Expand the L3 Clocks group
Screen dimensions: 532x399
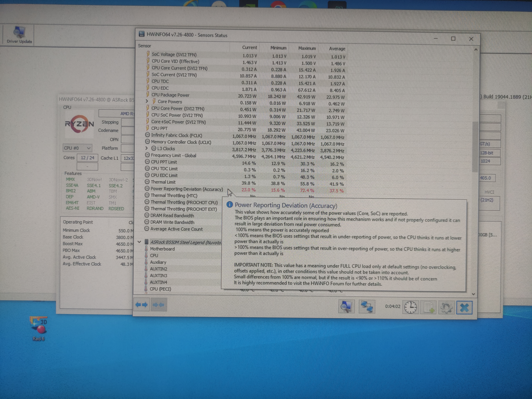pyautogui.click(x=146, y=148)
